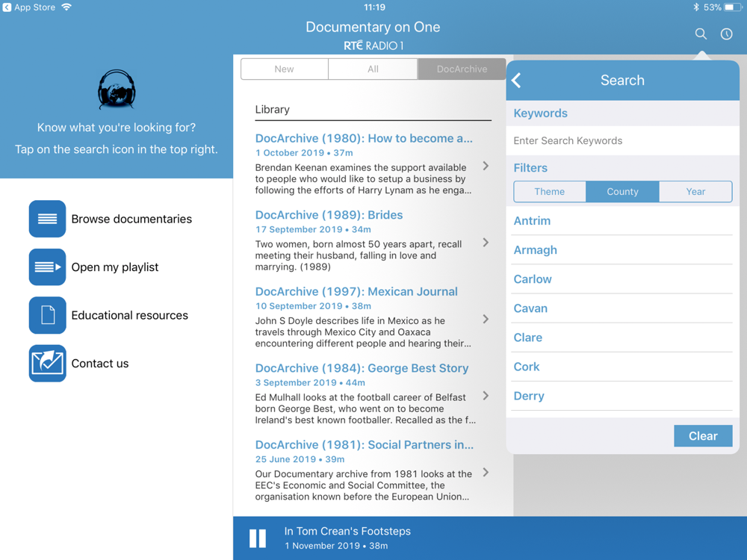The height and width of the screenshot is (560, 747).
Task: Choose Cork county
Action: pos(623,367)
